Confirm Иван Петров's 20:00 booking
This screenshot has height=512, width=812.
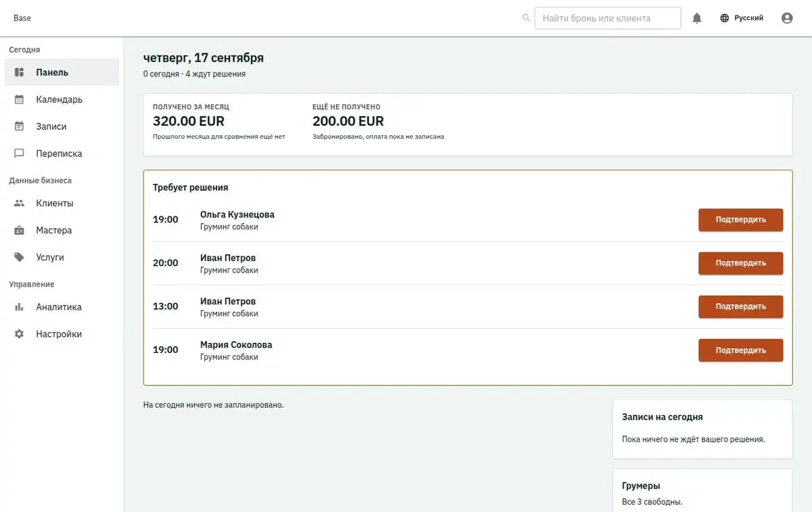tap(741, 263)
